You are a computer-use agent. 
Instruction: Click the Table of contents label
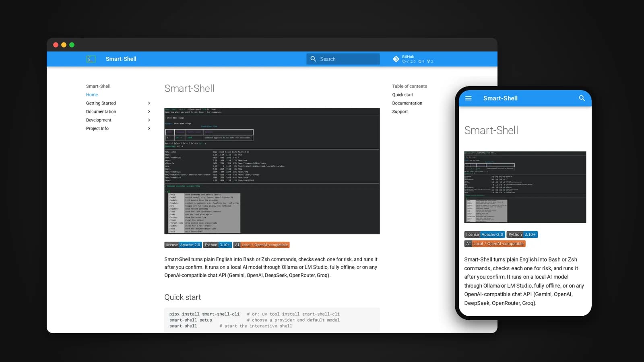point(409,86)
